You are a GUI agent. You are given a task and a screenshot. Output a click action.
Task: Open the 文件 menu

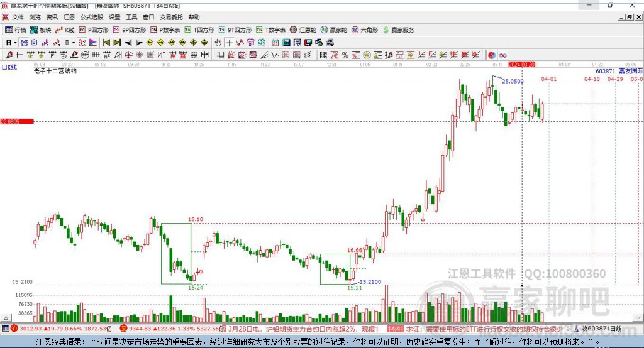point(18,17)
